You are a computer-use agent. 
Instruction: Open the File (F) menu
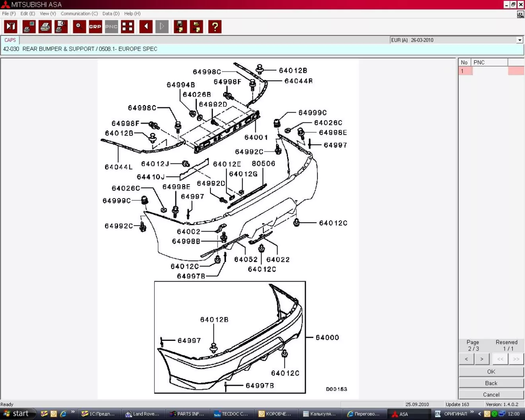[9, 14]
